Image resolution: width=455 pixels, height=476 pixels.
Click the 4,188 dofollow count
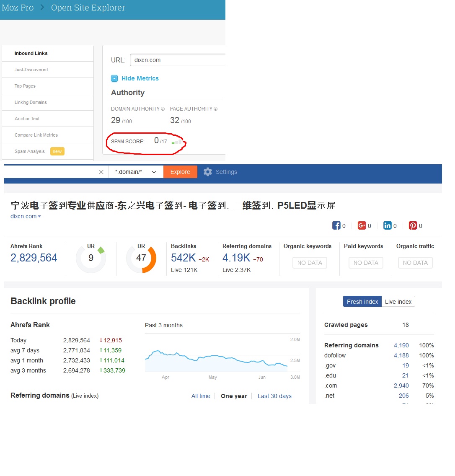coord(401,355)
